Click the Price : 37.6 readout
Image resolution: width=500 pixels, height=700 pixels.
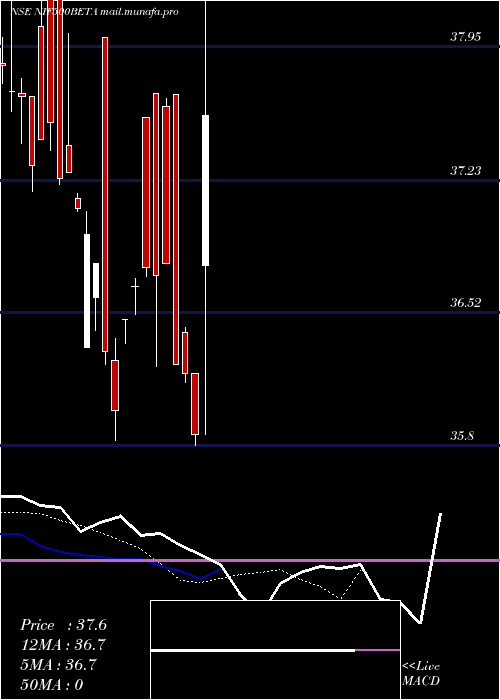pyautogui.click(x=63, y=625)
